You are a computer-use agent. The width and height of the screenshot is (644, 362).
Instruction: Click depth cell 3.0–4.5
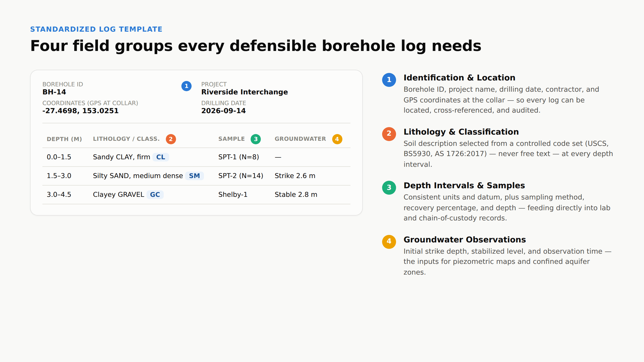(59, 195)
